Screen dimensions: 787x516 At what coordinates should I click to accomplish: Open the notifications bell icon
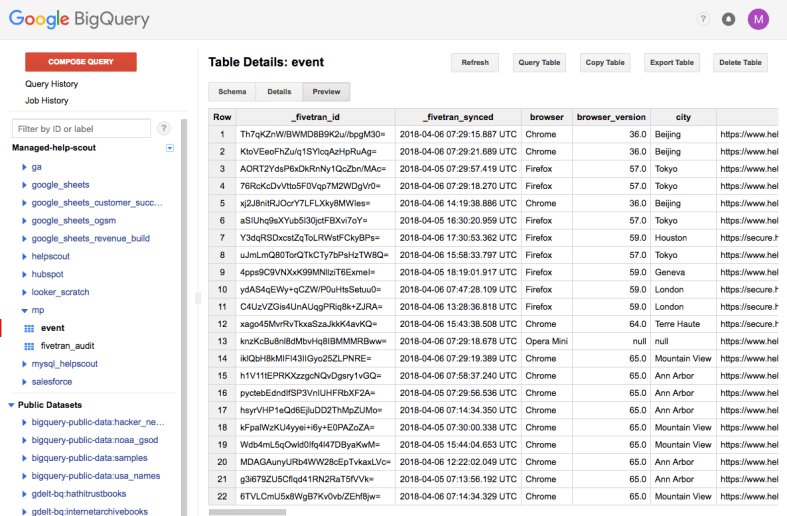point(728,19)
